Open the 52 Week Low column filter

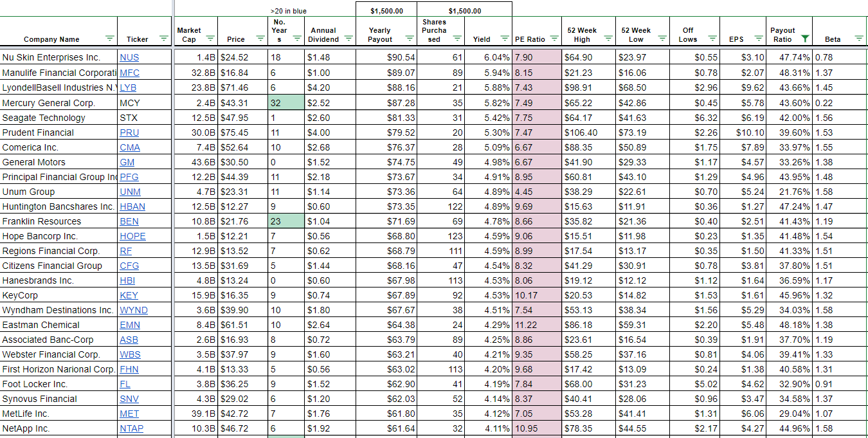662,39
